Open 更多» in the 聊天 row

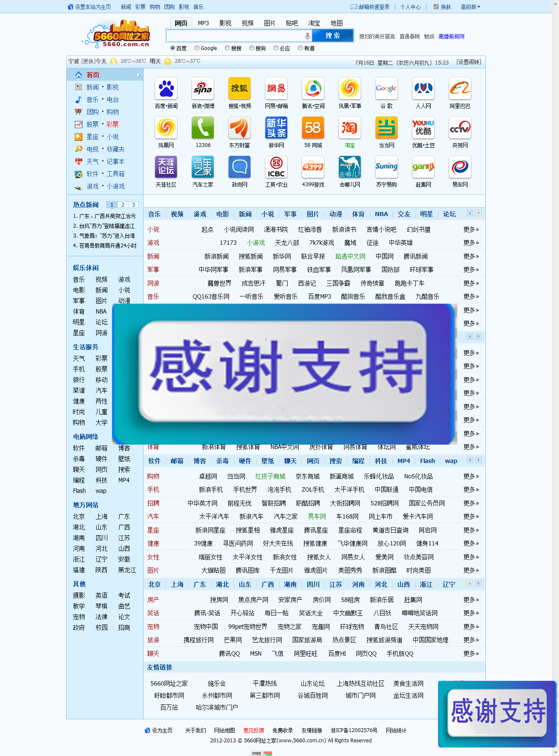point(471,653)
